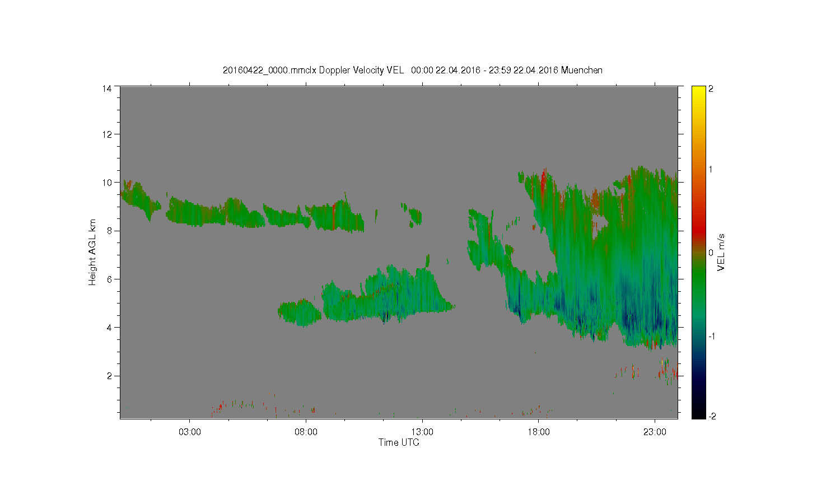Click the 'Time UTC' axis title
This screenshot has height=504, width=840.
pos(399,442)
